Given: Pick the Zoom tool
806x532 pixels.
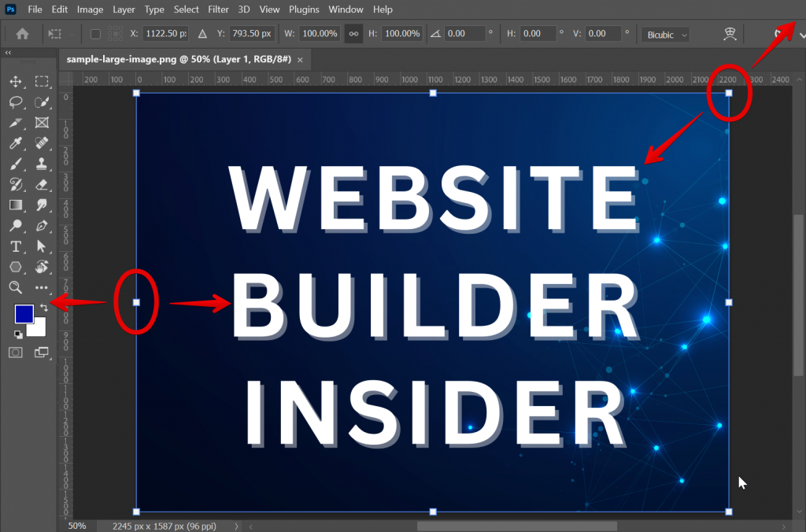Looking at the screenshot, I should [x=17, y=287].
